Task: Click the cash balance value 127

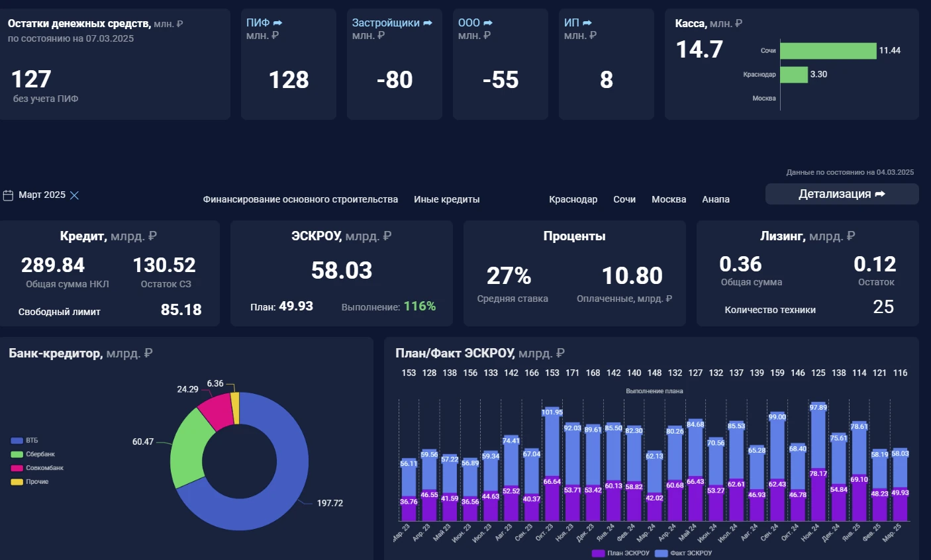Action: [31, 79]
